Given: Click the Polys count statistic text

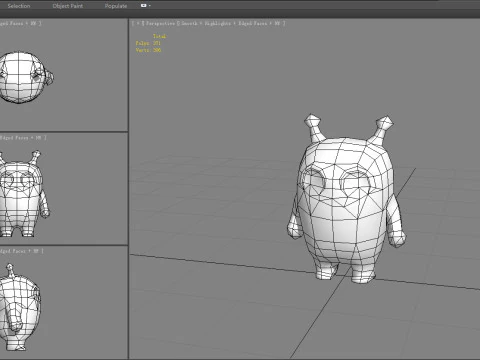Looking at the screenshot, I should click(148, 43).
